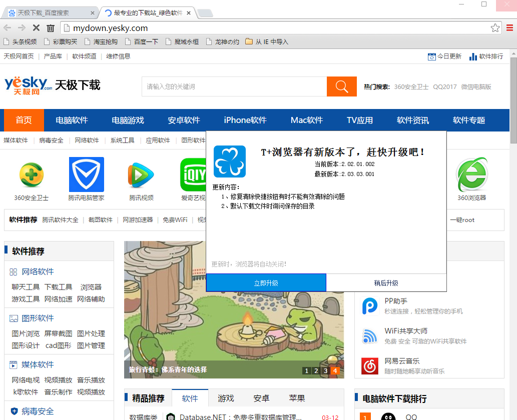
Task: Go forward using the forward arrow
Action: [x=22, y=28]
